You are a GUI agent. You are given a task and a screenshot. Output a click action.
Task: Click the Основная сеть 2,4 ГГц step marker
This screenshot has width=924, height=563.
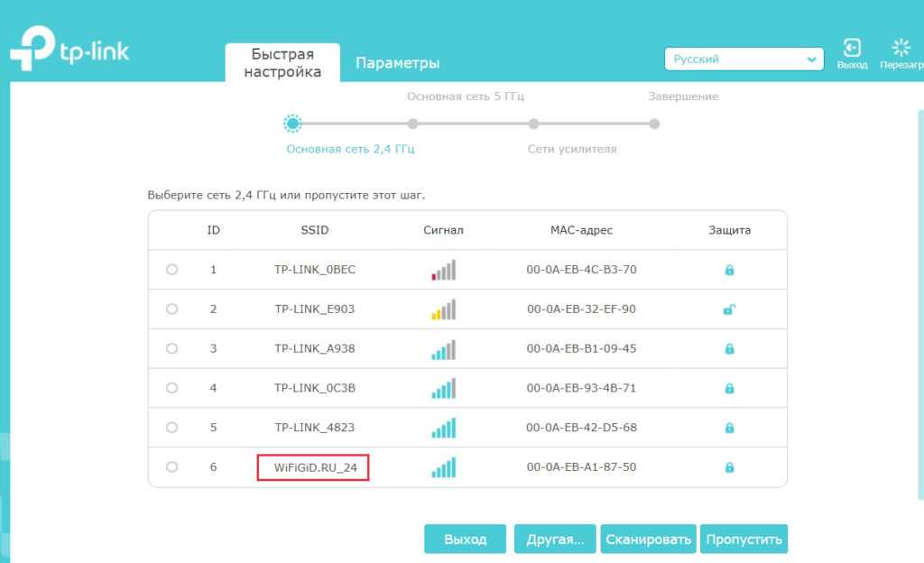[292, 124]
